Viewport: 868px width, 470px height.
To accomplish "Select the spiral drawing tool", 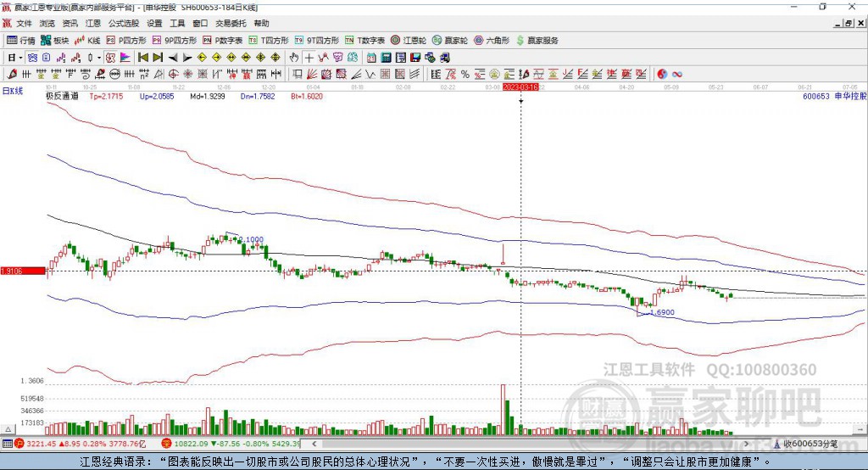I will [x=86, y=75].
